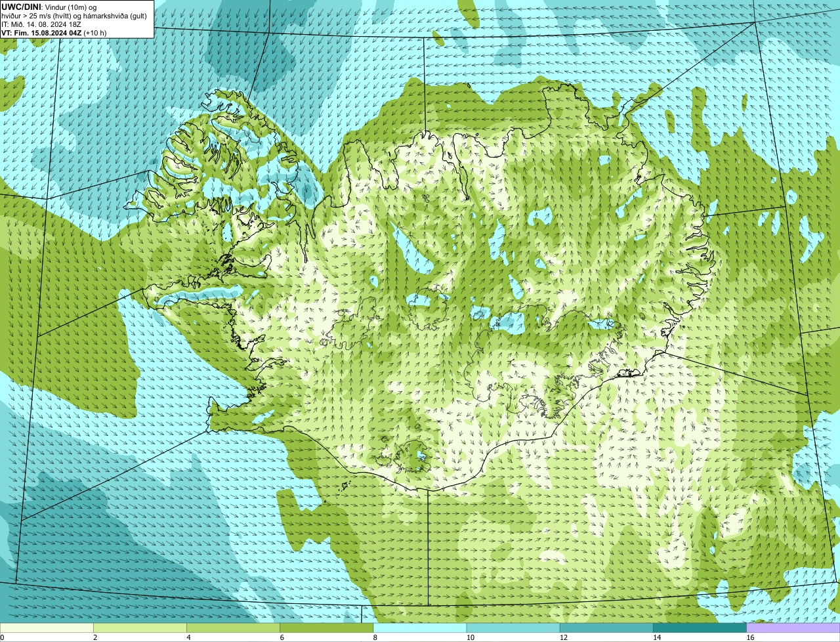Click the title line 'UWC/DINI: Vindur (10m) og'

pyautogui.click(x=49, y=7)
